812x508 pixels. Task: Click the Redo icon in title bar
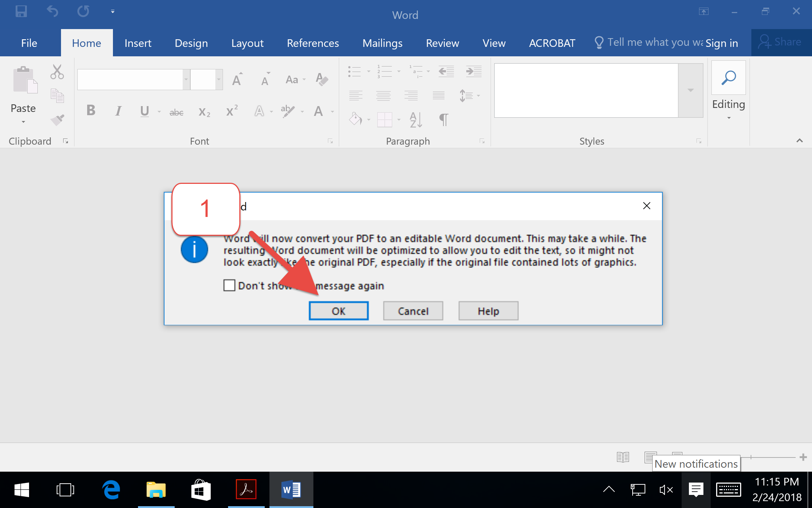click(x=83, y=11)
